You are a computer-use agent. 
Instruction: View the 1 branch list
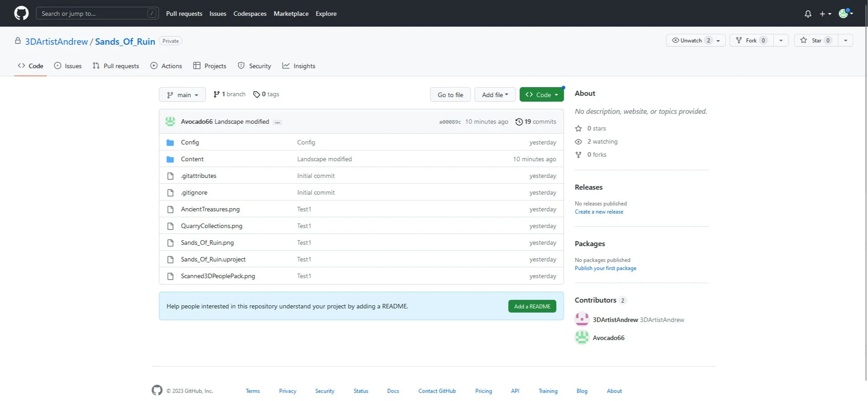pos(230,94)
